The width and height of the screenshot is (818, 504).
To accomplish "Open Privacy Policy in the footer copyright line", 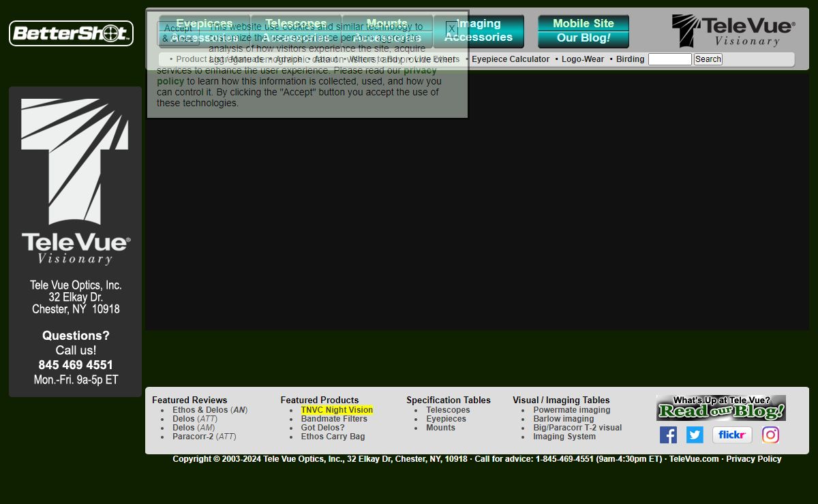I will (x=754, y=459).
